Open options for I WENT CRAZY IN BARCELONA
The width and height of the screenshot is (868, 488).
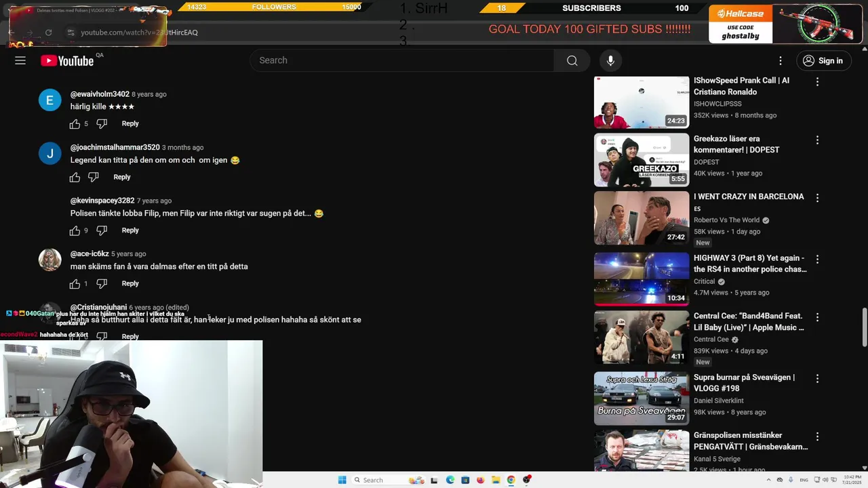pyautogui.click(x=817, y=198)
